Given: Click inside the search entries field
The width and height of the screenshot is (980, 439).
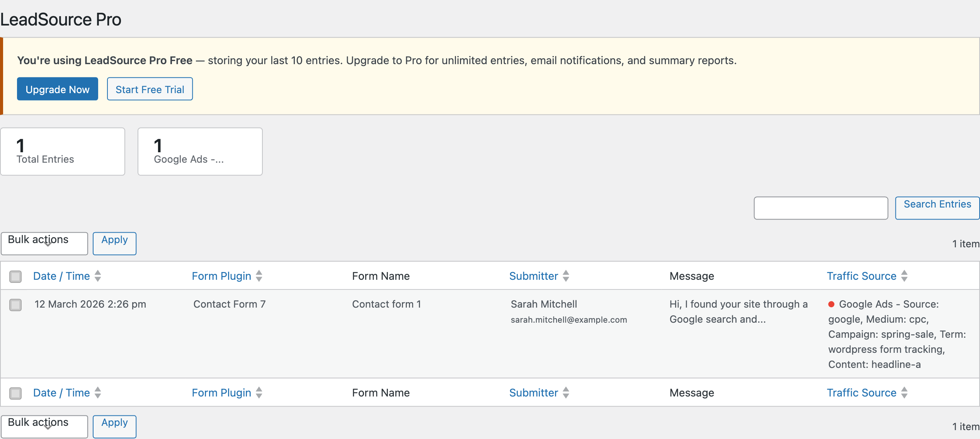Looking at the screenshot, I should pos(820,208).
